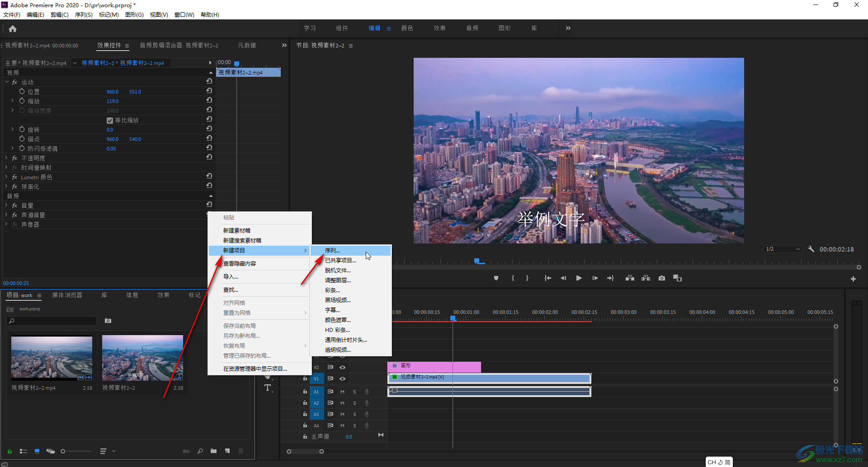Mark Out point in program monitor
The width and height of the screenshot is (868, 467).
[527, 278]
